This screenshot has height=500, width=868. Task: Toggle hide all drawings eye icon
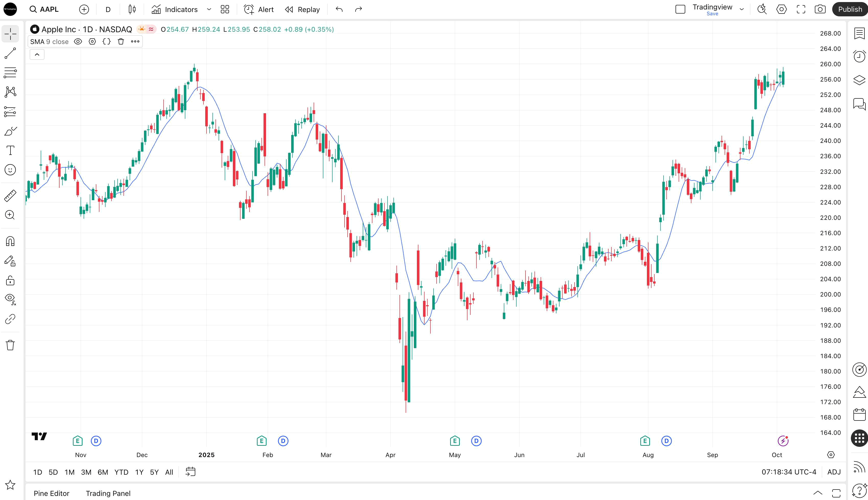[10, 298]
